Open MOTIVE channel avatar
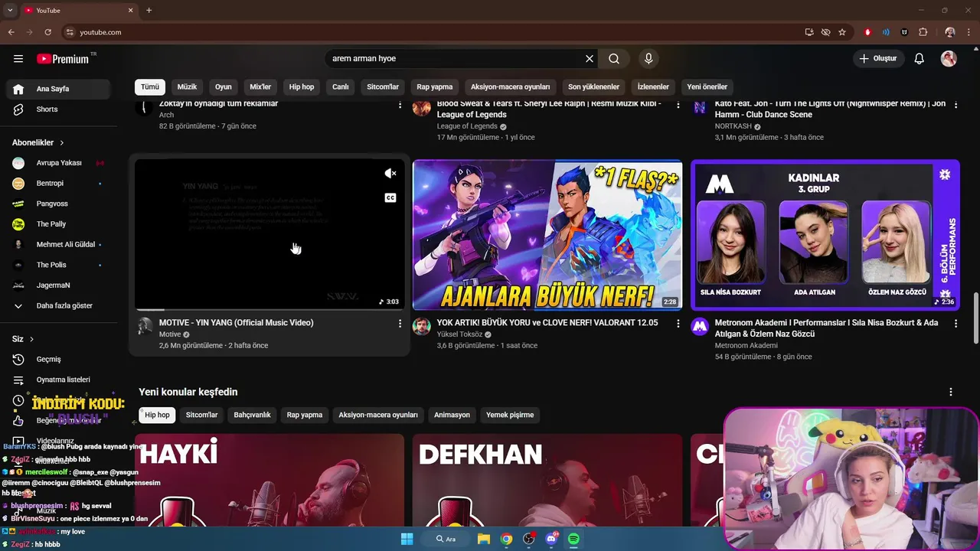The width and height of the screenshot is (980, 551). [x=145, y=327]
